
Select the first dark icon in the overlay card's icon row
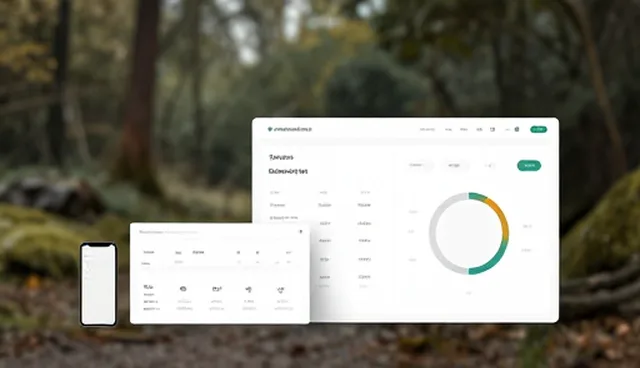pos(183,289)
